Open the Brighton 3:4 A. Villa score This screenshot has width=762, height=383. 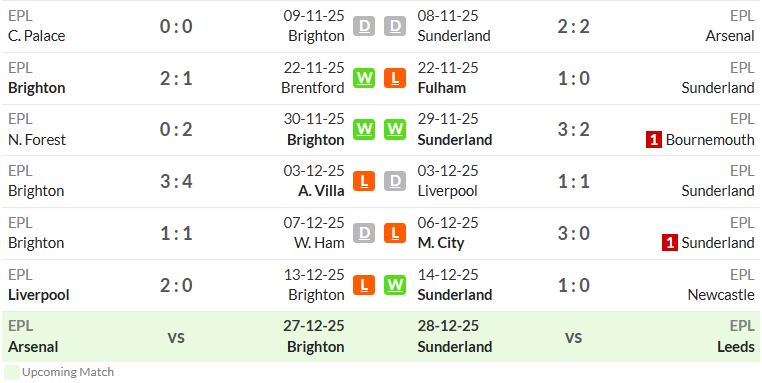[176, 181]
